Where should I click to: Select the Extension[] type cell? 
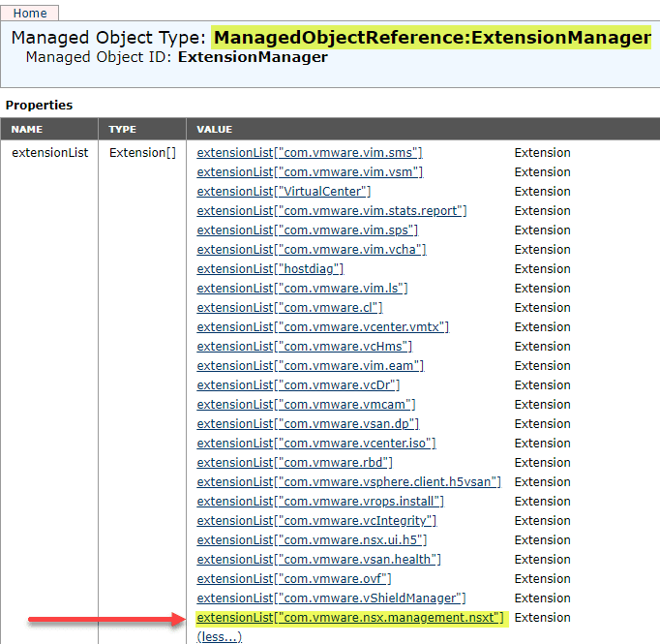click(142, 152)
